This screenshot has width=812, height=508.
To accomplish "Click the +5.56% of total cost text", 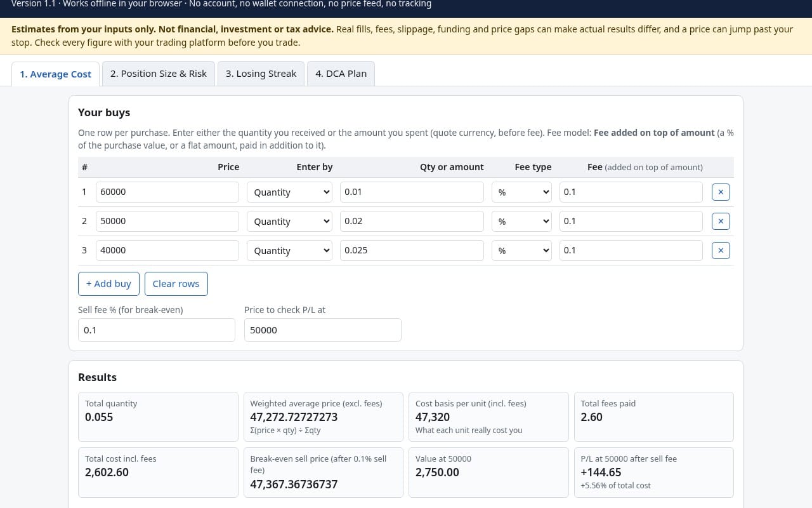I will tap(615, 485).
